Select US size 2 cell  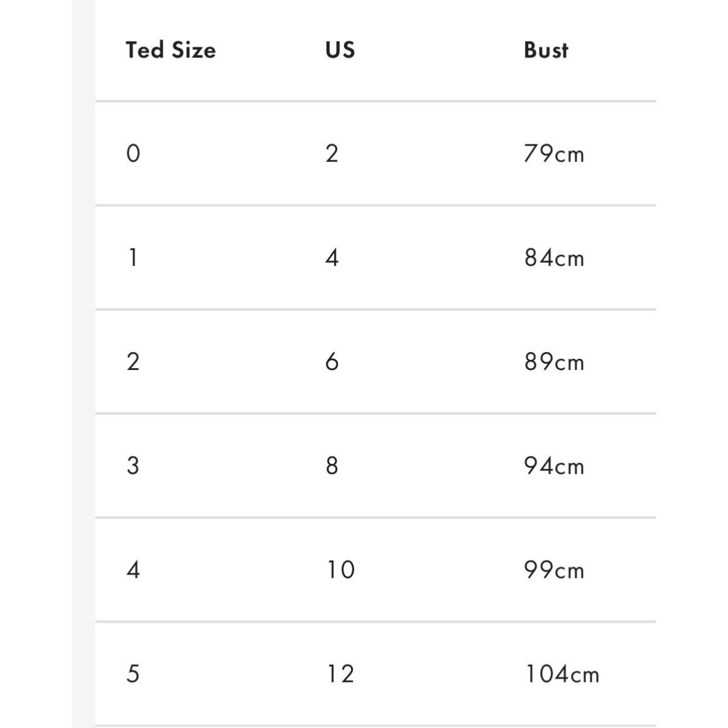pos(332,153)
